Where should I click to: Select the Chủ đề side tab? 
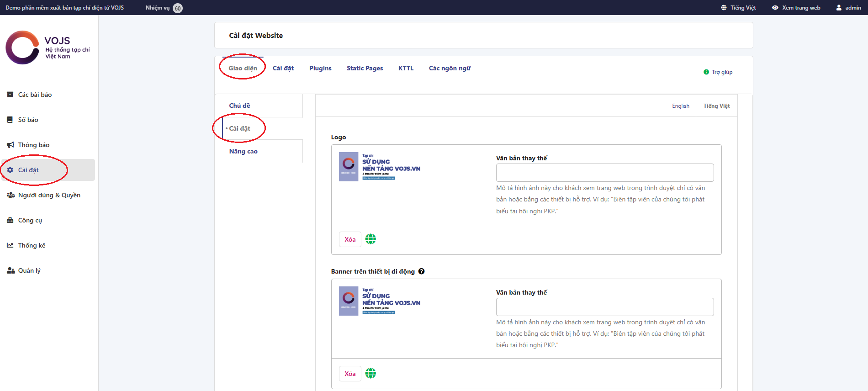[x=239, y=106]
